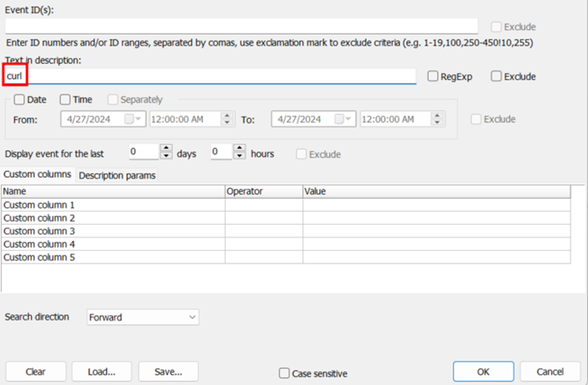This screenshot has height=385, width=588.
Task: Decrease the days value with down arrow
Action: [166, 155]
